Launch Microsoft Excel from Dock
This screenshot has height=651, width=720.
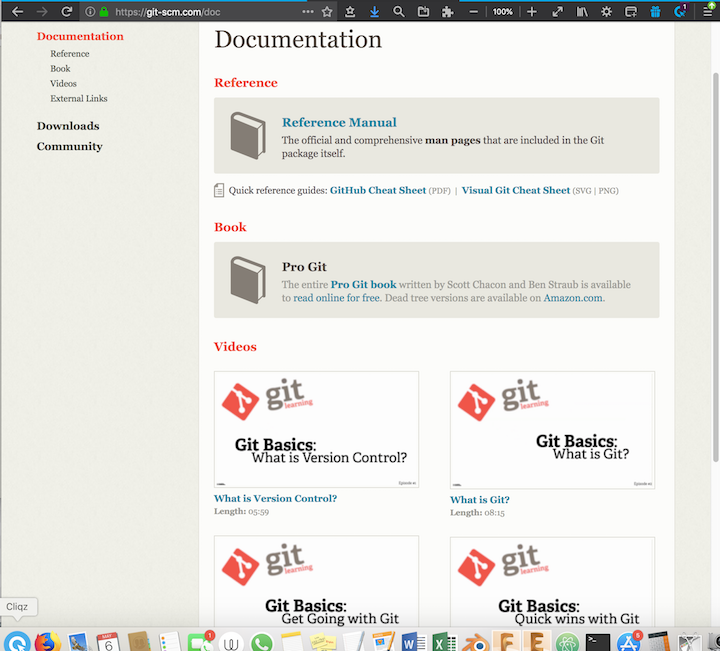[444, 642]
